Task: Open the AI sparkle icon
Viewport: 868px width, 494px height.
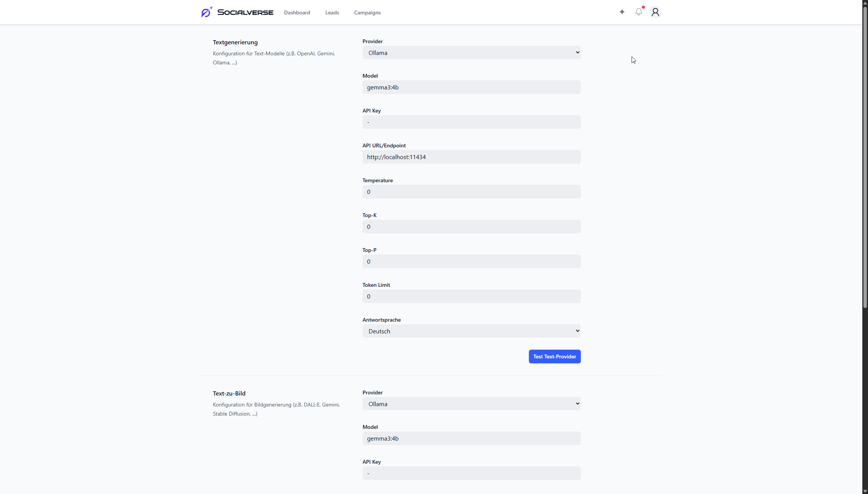Action: click(622, 12)
